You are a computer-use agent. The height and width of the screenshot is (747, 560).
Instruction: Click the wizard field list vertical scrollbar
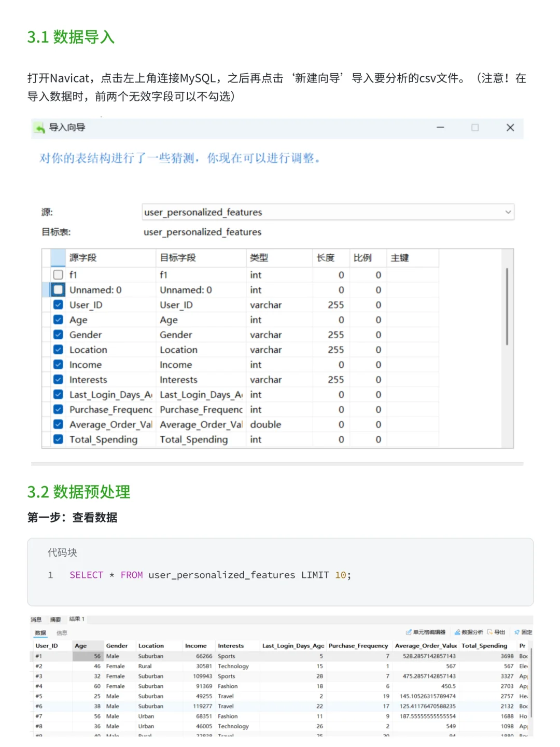(507, 306)
